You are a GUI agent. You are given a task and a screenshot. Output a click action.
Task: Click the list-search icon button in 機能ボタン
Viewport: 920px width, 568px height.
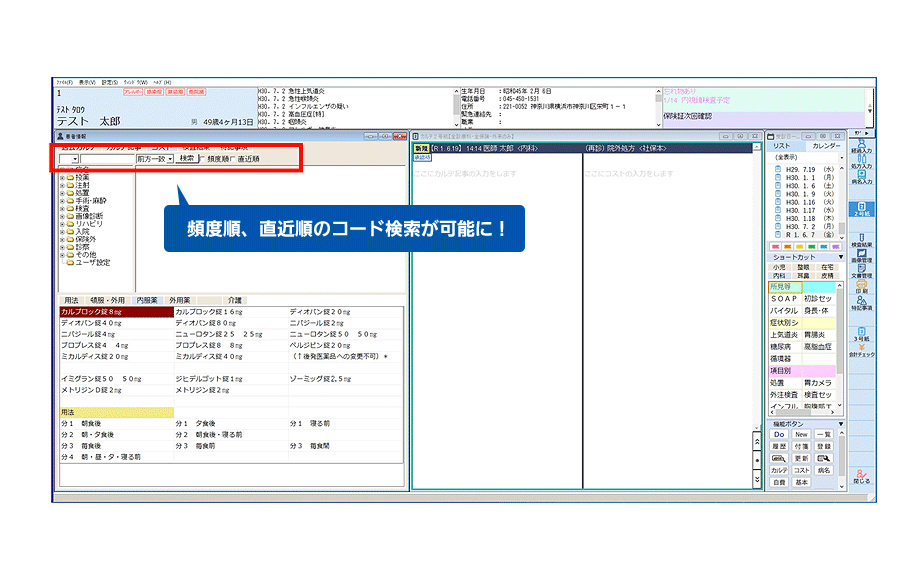824,458
